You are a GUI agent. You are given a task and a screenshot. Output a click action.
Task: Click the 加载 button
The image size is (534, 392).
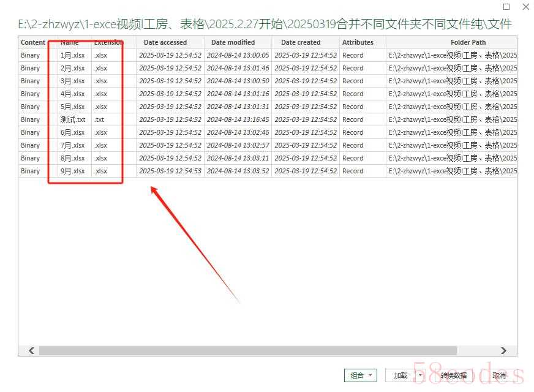pyautogui.click(x=401, y=375)
